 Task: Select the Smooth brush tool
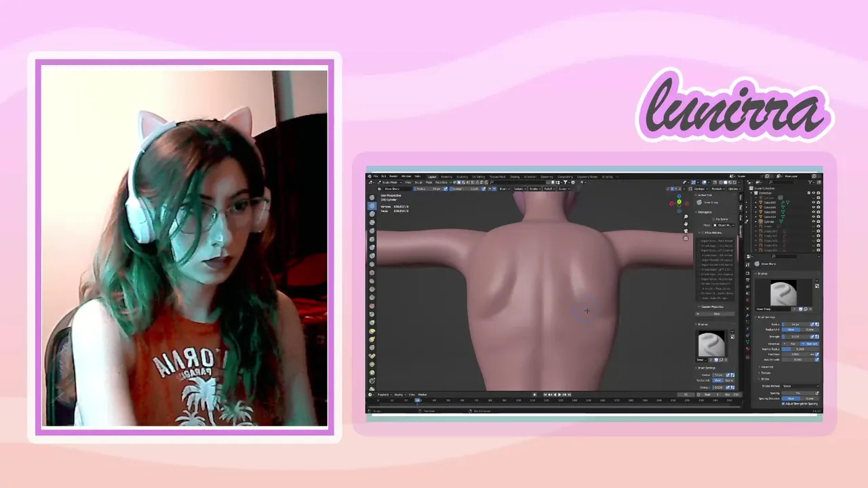(x=372, y=272)
